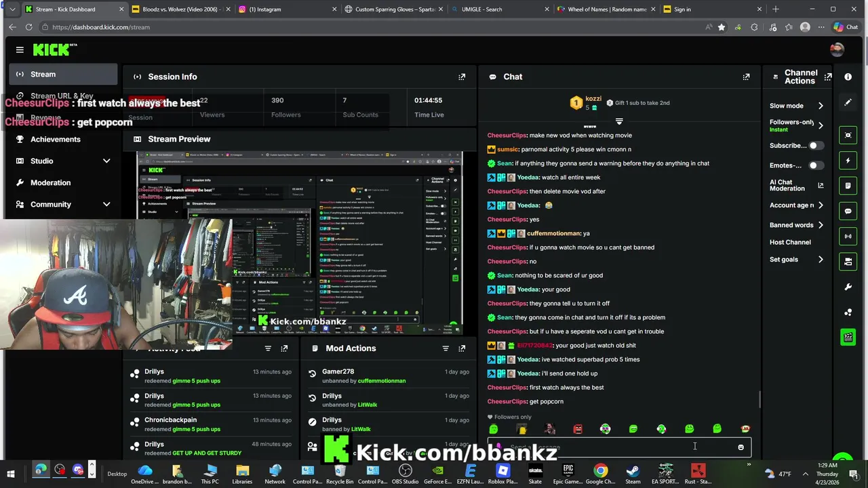The image size is (868, 488).
Task: Click the info icon in right toolbar
Action: (848, 77)
